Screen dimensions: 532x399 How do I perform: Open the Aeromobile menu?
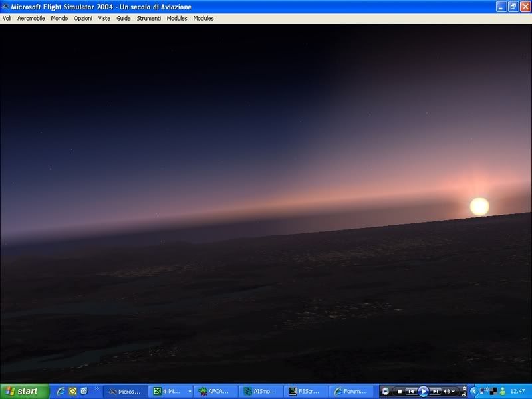coord(31,19)
